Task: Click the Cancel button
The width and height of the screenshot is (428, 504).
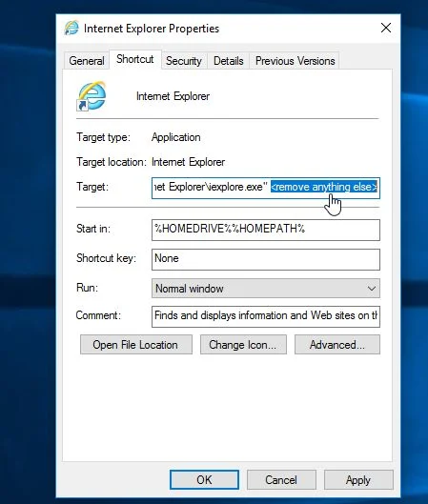Action: click(x=281, y=480)
